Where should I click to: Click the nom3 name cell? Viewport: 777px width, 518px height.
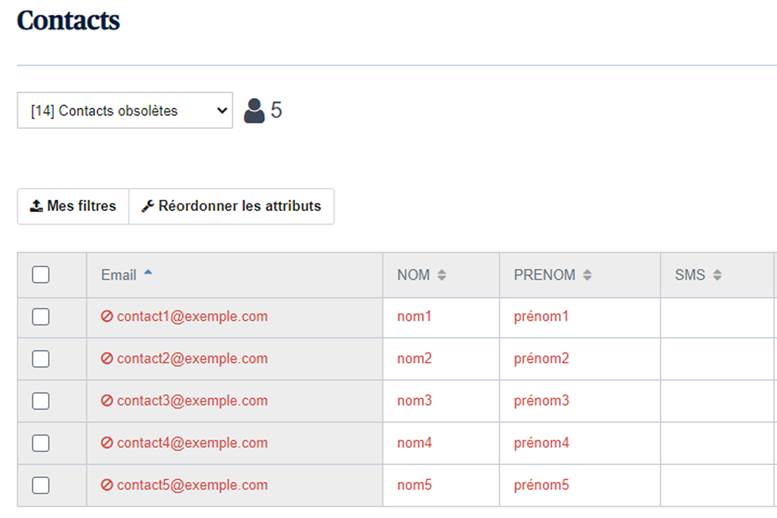click(415, 401)
